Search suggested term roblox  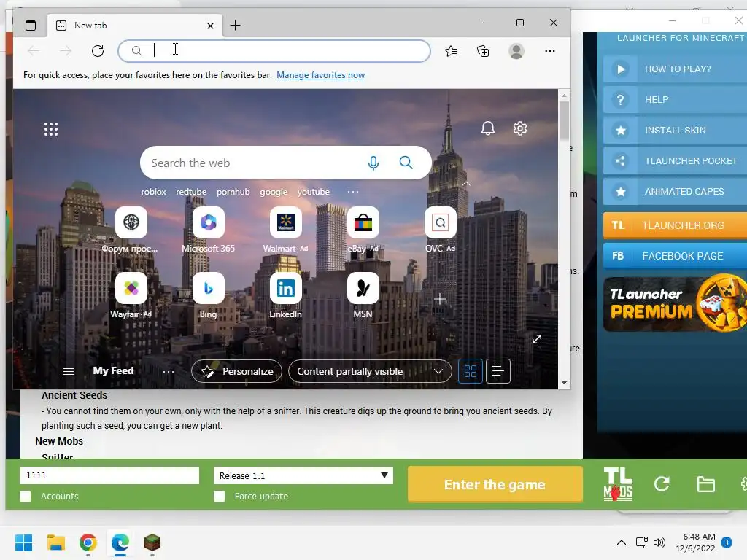(x=153, y=192)
